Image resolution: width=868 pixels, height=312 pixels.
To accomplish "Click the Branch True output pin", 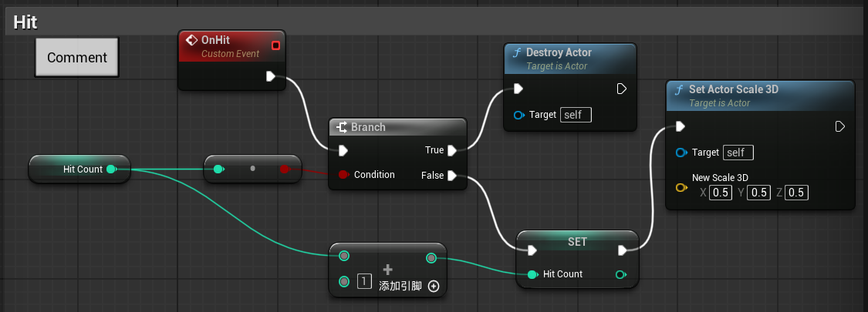I will [452, 150].
